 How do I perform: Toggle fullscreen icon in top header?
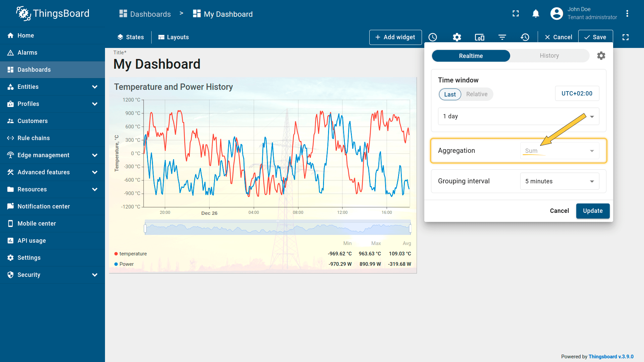pyautogui.click(x=516, y=13)
